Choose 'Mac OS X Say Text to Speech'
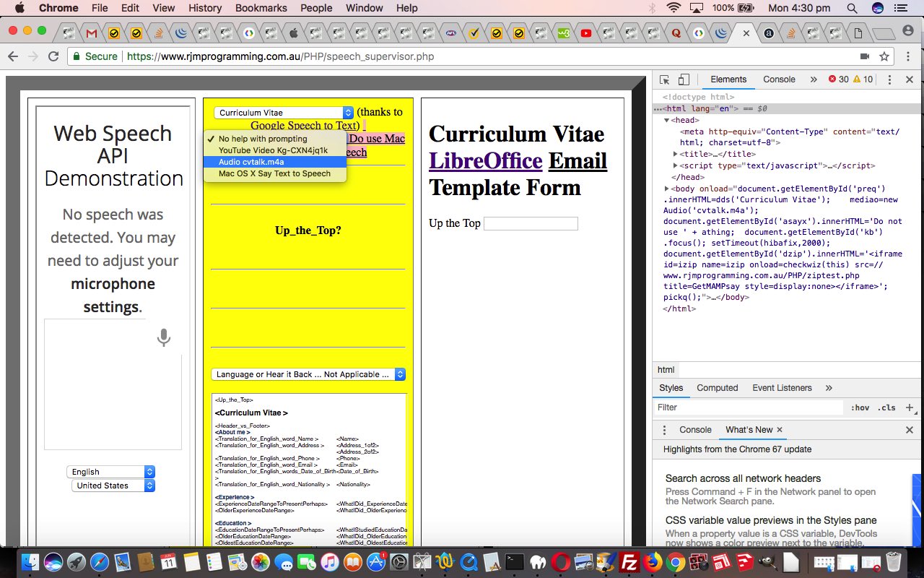The width and height of the screenshot is (924, 578). click(275, 173)
